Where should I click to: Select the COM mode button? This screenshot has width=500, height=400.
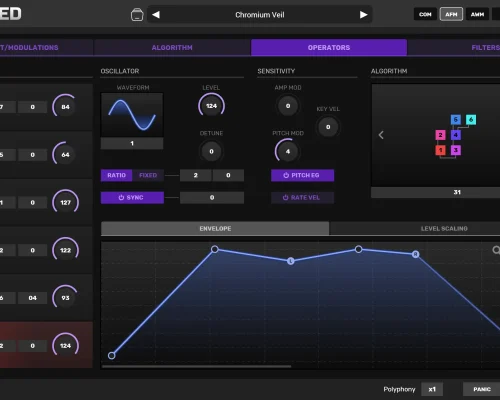click(x=425, y=14)
